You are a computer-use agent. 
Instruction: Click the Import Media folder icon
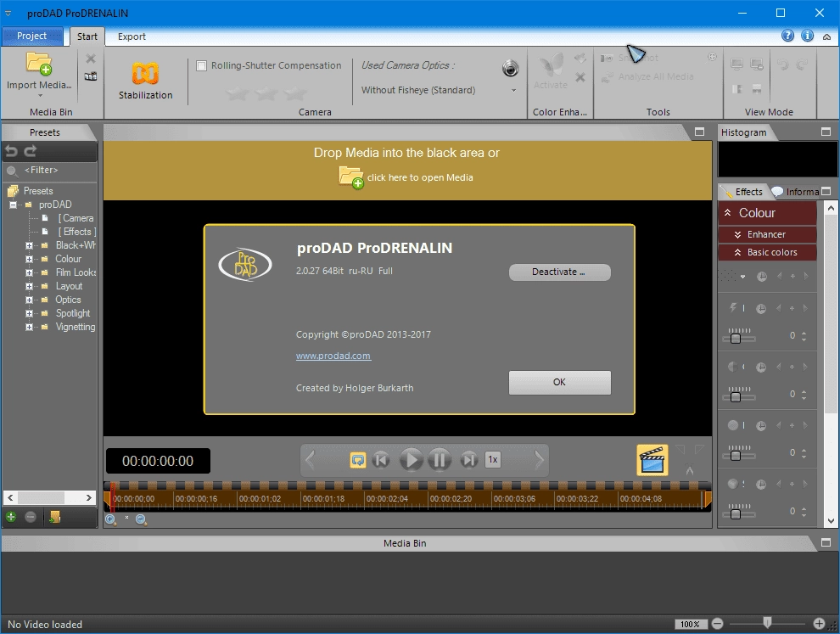(38, 64)
